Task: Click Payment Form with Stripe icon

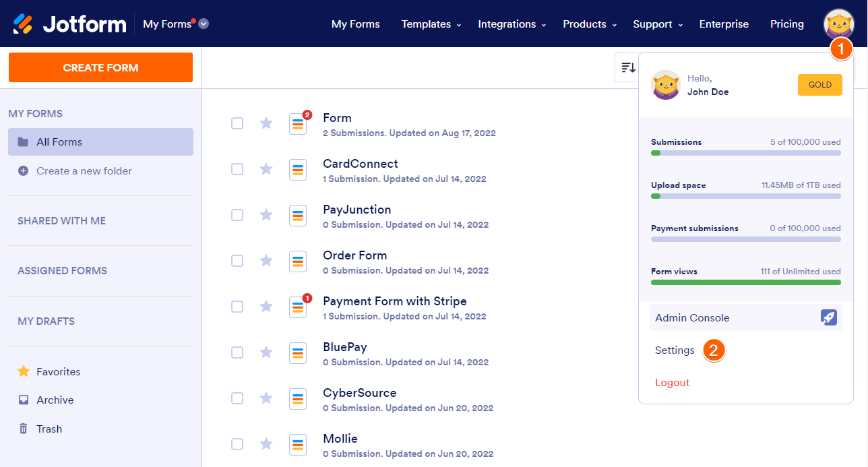Action: (x=298, y=307)
